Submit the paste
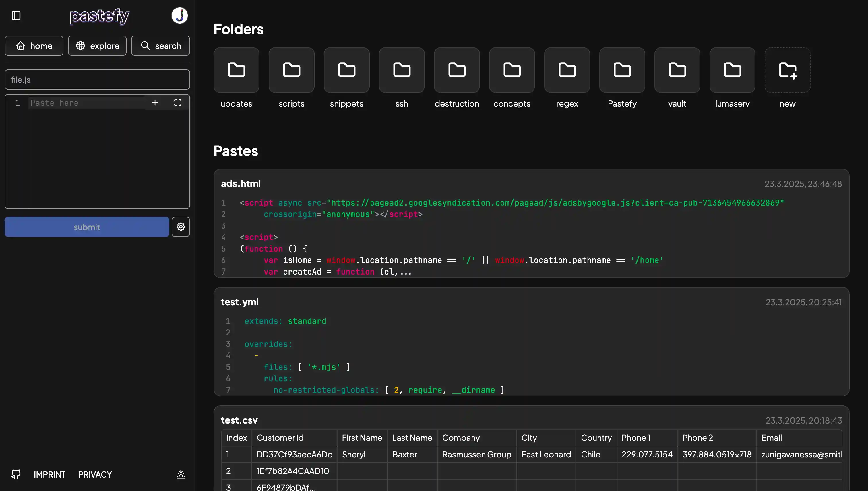Image resolution: width=868 pixels, height=491 pixels. point(87,227)
